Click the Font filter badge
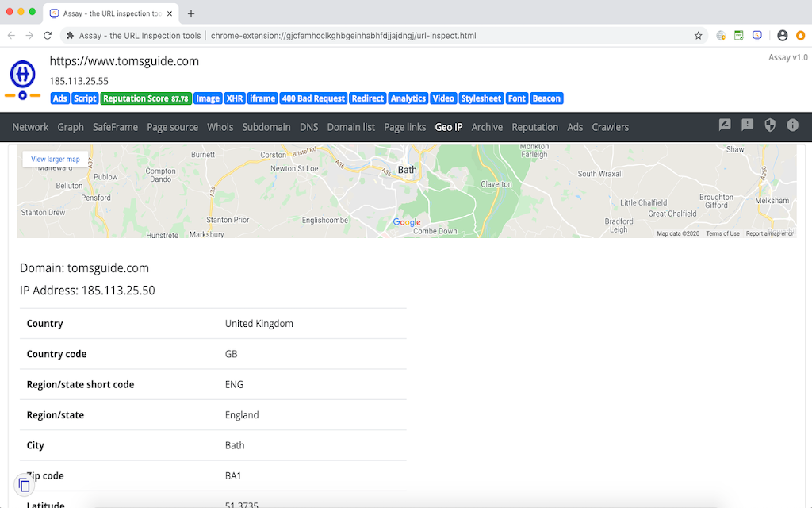Viewport: 812px width, 508px height. (517, 98)
